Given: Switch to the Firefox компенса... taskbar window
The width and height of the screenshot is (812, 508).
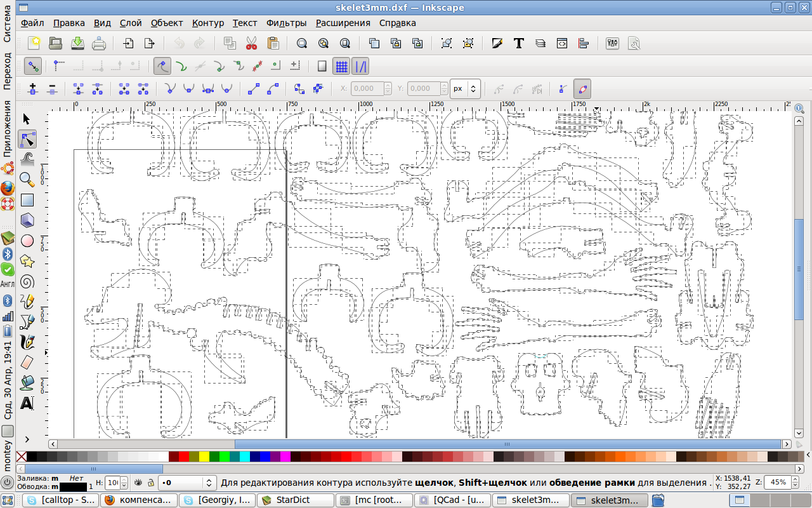Looking at the screenshot, I should coord(139,500).
